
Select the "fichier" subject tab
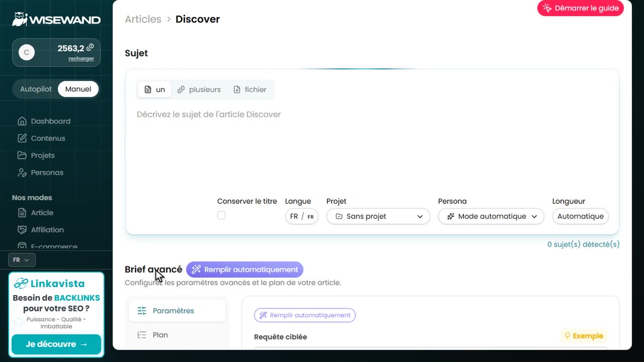[250, 89]
